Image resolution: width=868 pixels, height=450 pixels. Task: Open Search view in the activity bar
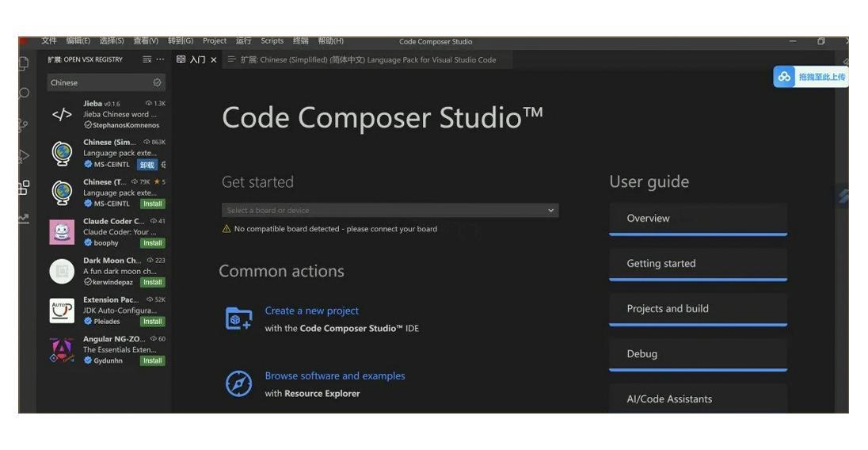[x=25, y=93]
